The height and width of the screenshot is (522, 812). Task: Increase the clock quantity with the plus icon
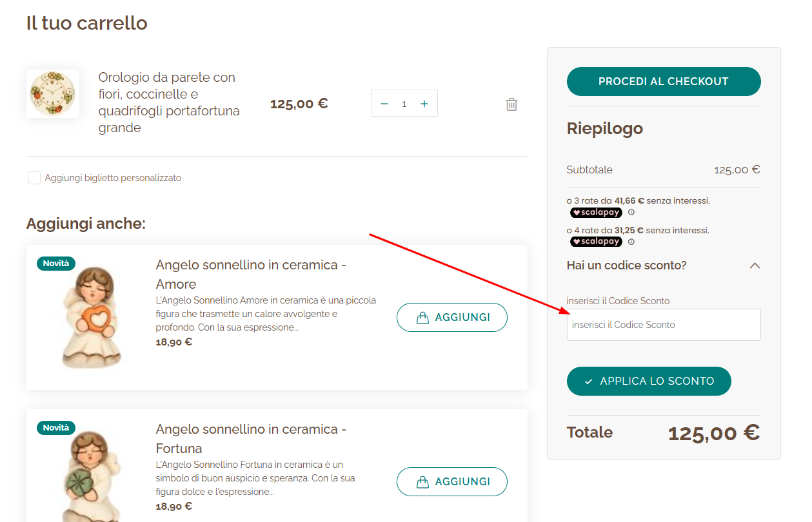pos(424,103)
